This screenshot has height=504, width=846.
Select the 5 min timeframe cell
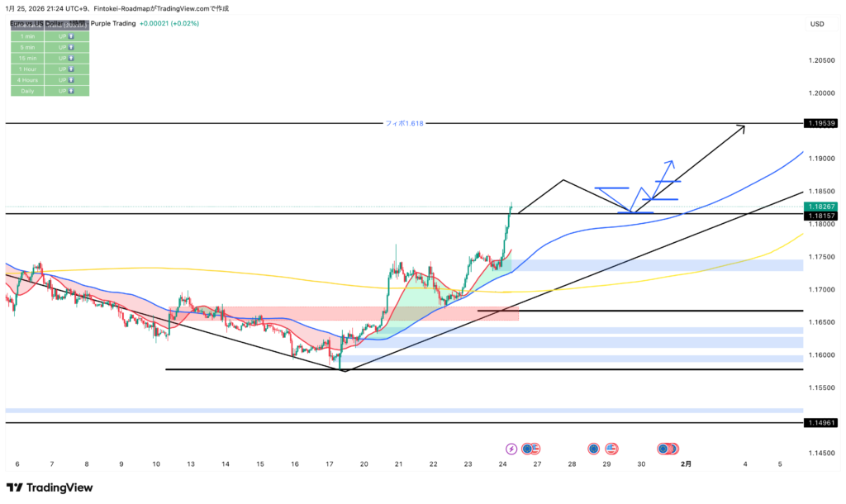(27, 47)
